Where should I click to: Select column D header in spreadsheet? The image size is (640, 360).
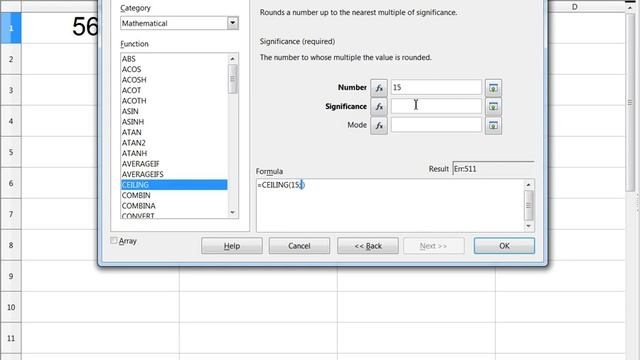coord(574,7)
